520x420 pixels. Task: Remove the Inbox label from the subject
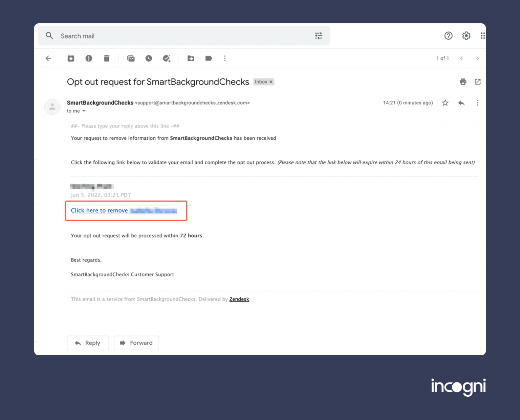[x=270, y=81]
